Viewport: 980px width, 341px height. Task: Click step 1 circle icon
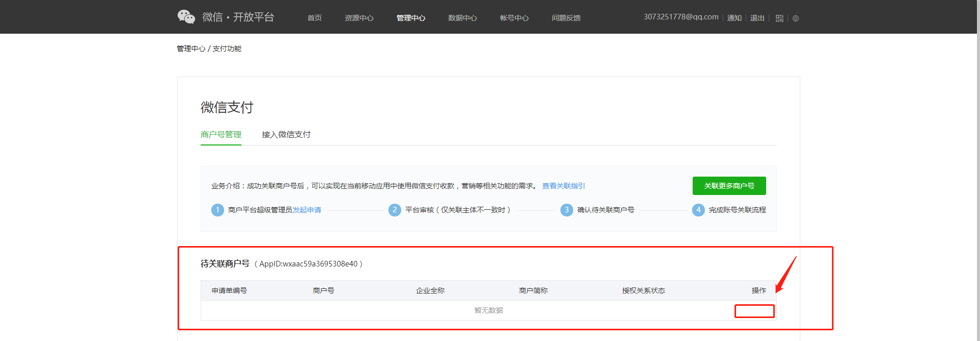[x=217, y=210]
